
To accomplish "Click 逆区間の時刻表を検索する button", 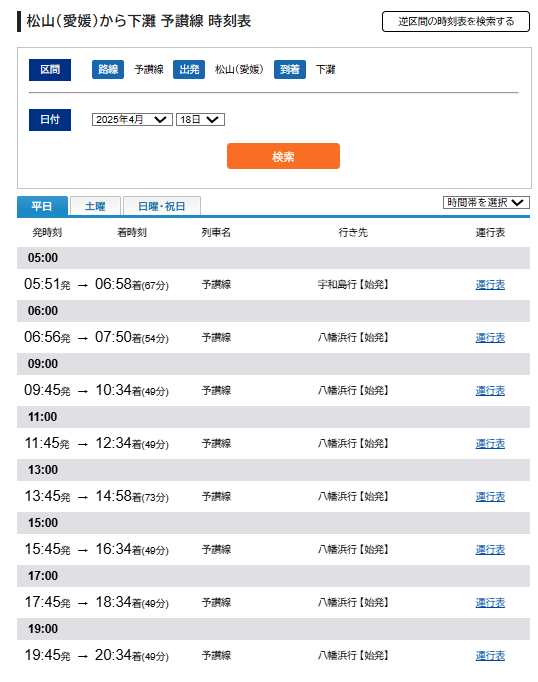I will pyautogui.click(x=455, y=21).
